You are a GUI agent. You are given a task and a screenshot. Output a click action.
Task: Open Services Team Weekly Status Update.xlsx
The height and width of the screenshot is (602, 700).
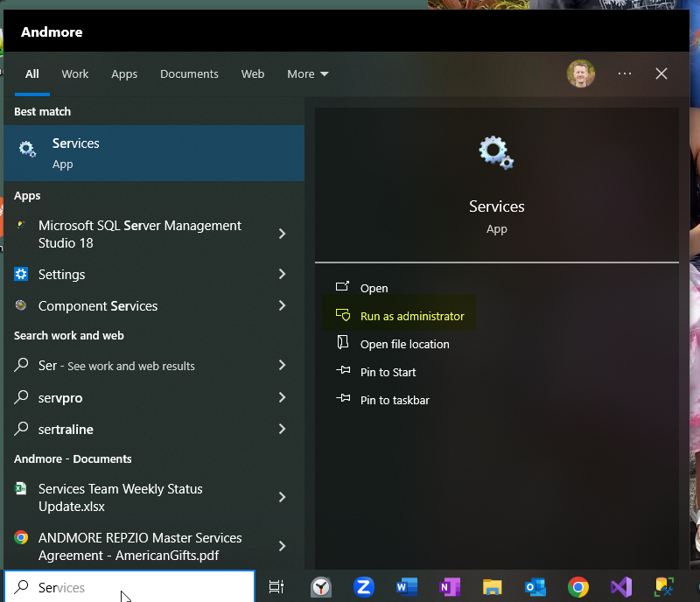tap(121, 498)
